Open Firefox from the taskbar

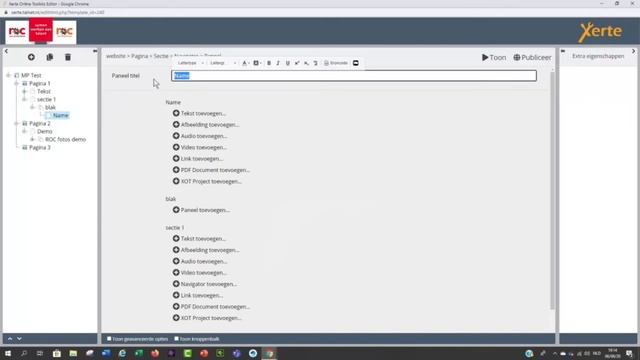[x=155, y=353]
